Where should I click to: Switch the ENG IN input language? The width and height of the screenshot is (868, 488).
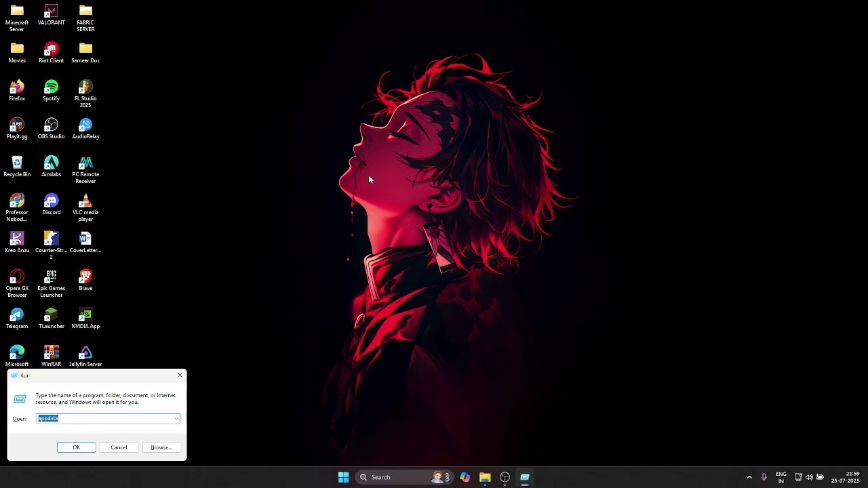pos(781,477)
